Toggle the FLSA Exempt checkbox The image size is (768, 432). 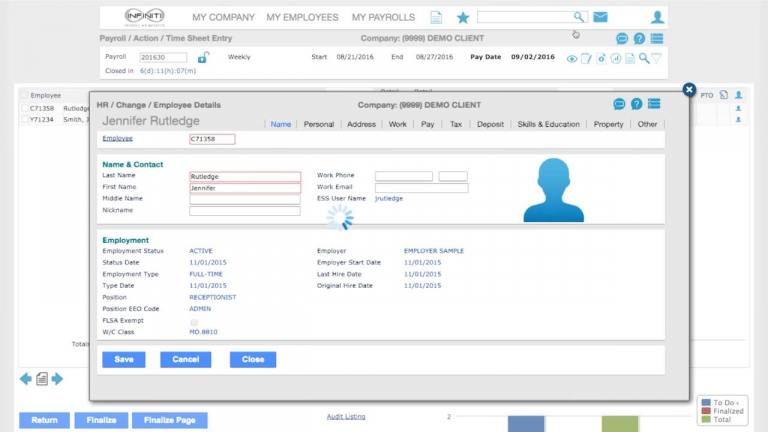[x=194, y=322]
